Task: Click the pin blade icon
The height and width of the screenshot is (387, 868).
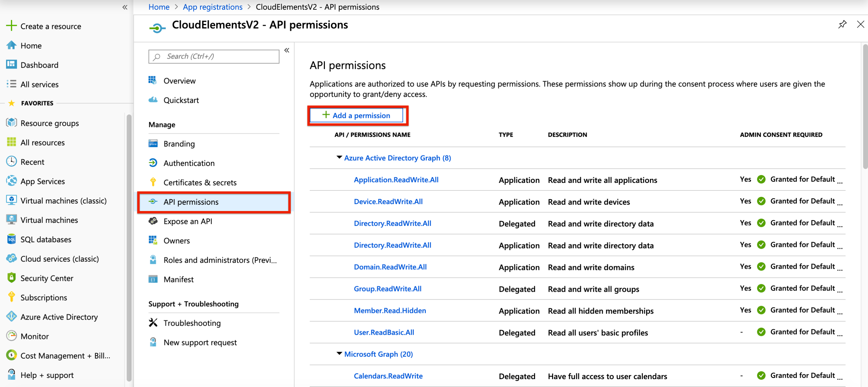Action: tap(842, 24)
